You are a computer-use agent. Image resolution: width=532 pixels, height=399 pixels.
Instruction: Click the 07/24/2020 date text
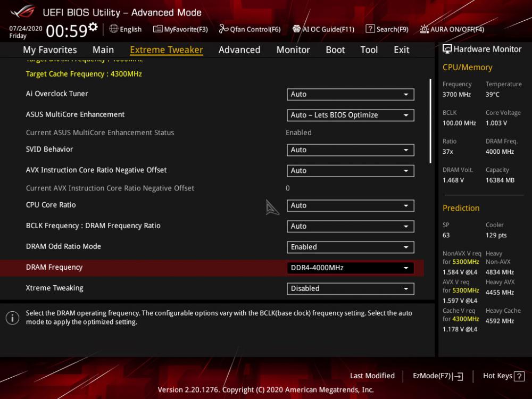point(26,29)
